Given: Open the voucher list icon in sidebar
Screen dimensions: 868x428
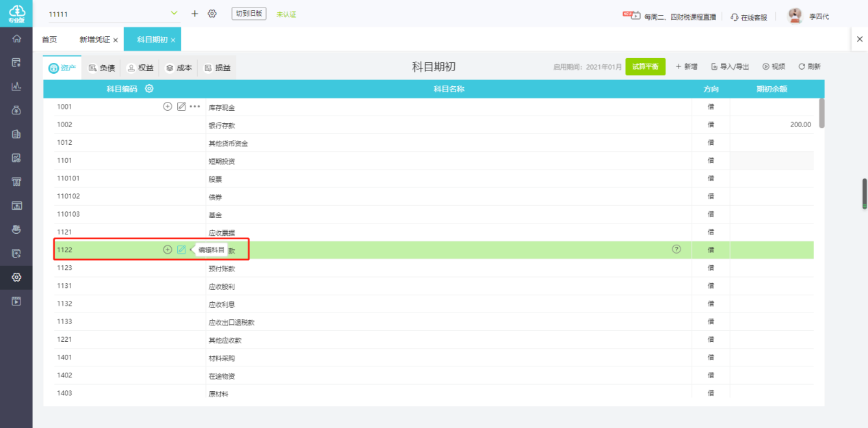Looking at the screenshot, I should tap(16, 63).
